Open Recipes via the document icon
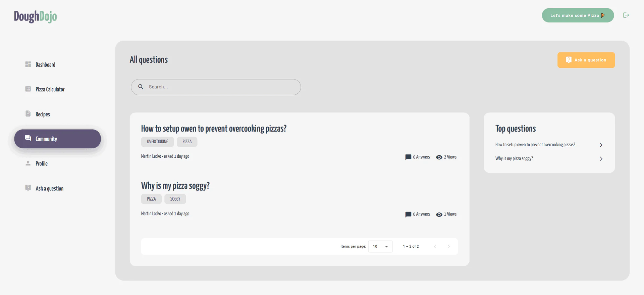Screen dimensions: 644x295 (28, 114)
